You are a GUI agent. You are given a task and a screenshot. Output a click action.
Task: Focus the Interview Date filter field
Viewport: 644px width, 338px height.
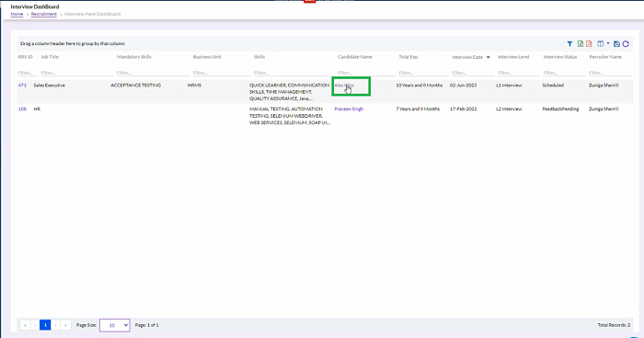coord(473,73)
